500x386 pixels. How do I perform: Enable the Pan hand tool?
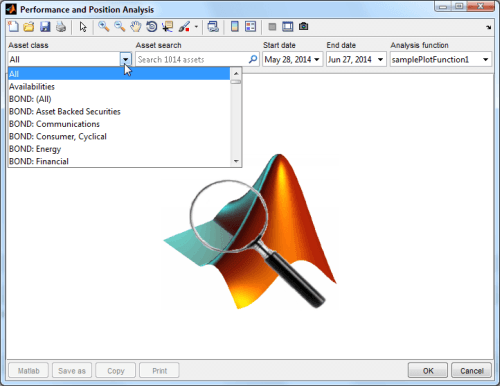pos(136,27)
